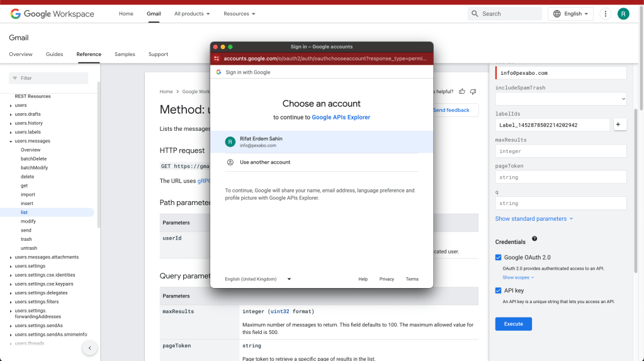
Task: Open the Resources dropdown
Action: (x=239, y=14)
